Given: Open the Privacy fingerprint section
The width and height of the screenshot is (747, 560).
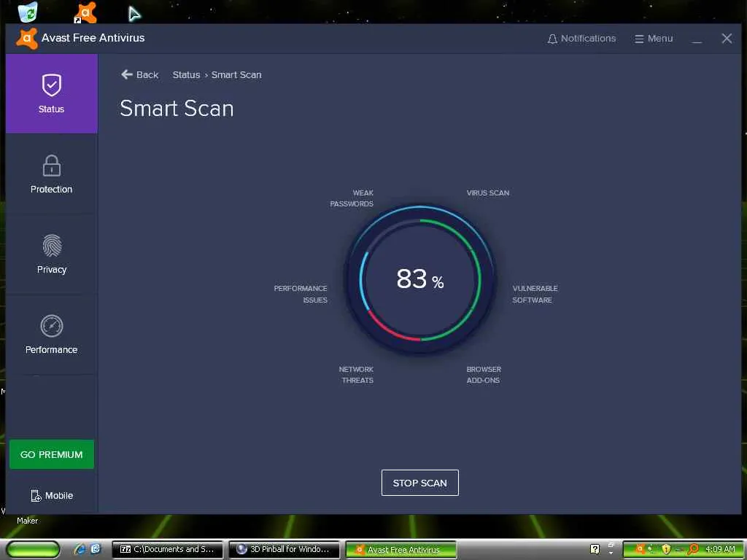Looking at the screenshot, I should pos(52,254).
